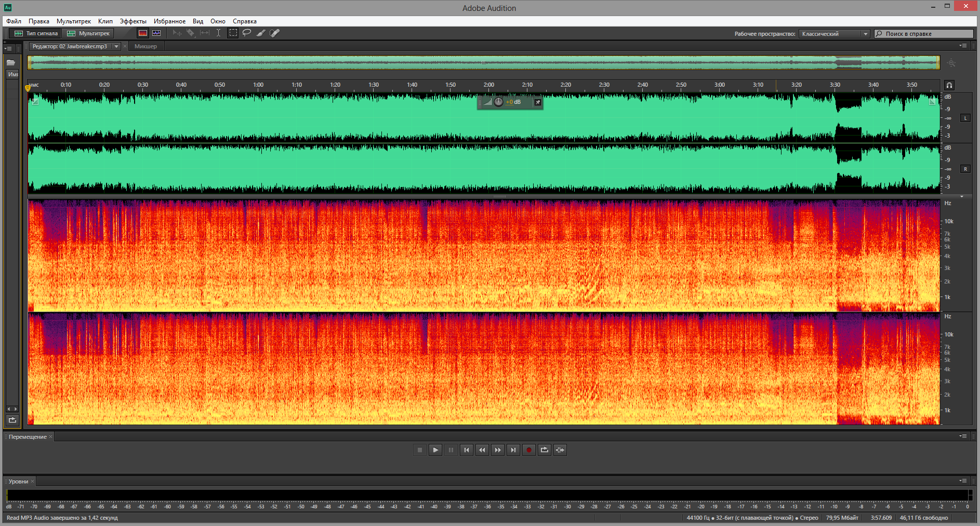Click the Имя column header
Screen dimensions: 980x526
[x=13, y=74]
